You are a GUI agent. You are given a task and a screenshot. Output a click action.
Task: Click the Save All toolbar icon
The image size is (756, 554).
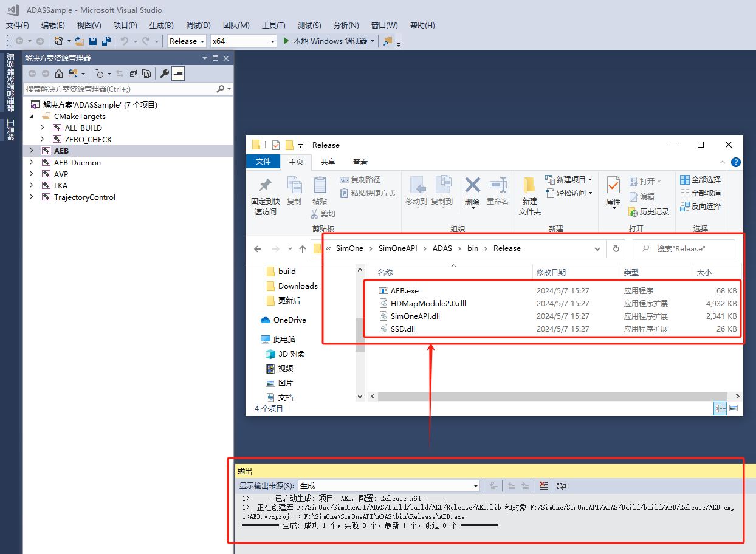[x=106, y=41]
